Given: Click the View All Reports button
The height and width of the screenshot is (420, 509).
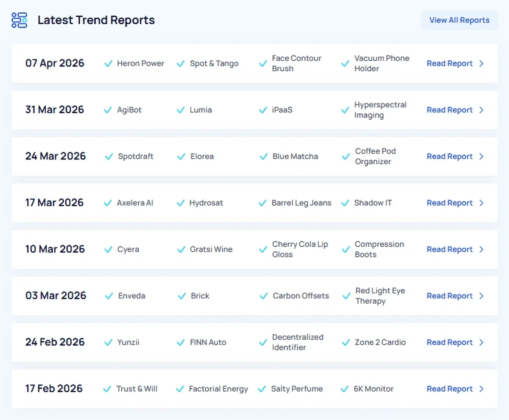Looking at the screenshot, I should coord(459,20).
